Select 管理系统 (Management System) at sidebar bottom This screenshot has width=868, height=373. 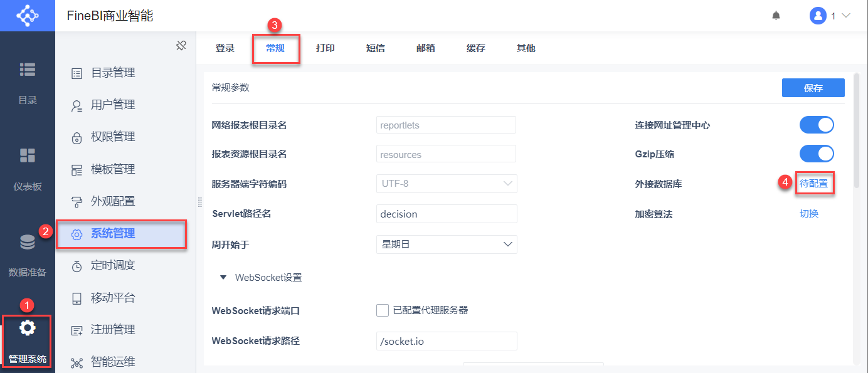(x=28, y=342)
